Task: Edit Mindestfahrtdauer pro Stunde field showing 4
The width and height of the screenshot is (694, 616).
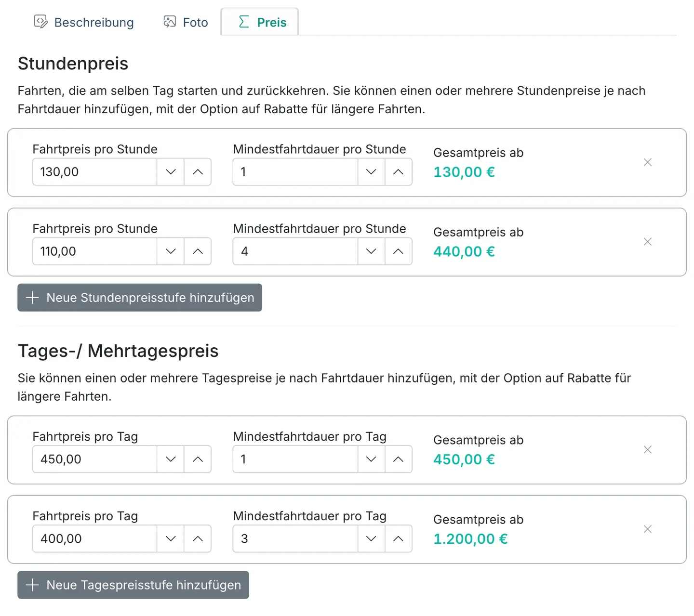Action: [295, 251]
